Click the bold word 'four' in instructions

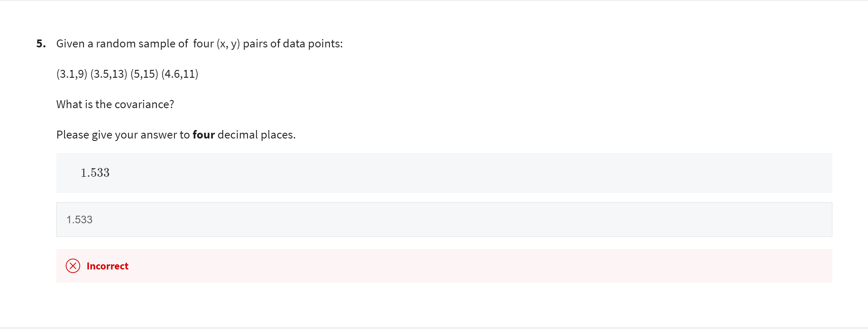203,134
